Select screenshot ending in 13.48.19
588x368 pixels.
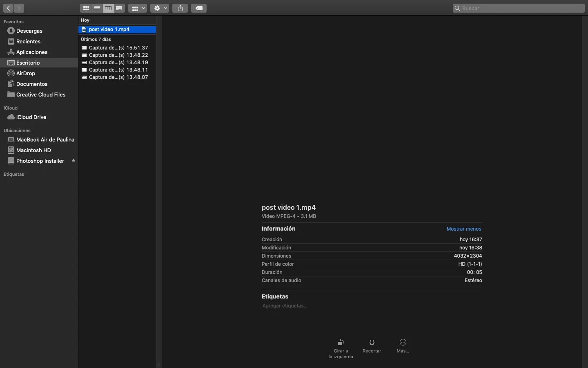point(117,63)
